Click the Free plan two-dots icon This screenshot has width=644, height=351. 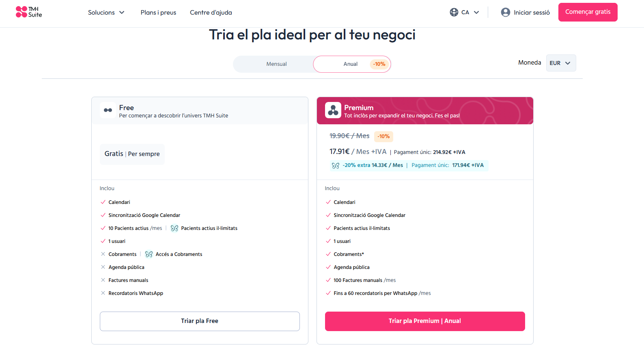point(108,110)
